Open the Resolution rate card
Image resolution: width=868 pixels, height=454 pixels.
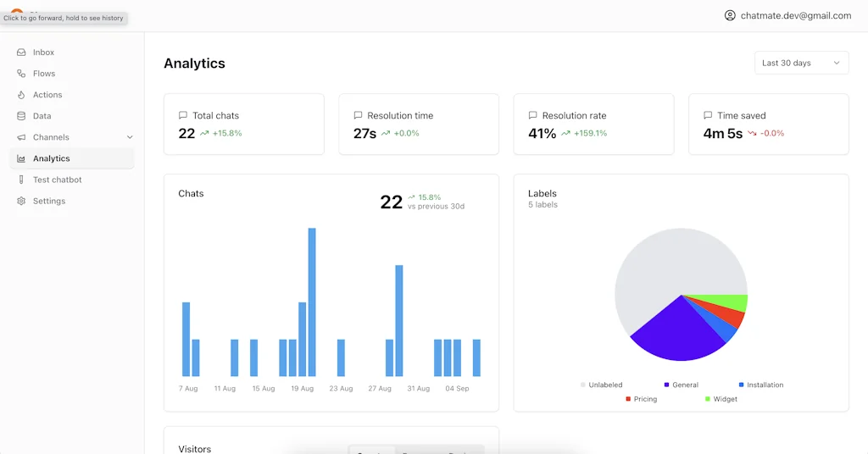click(593, 125)
